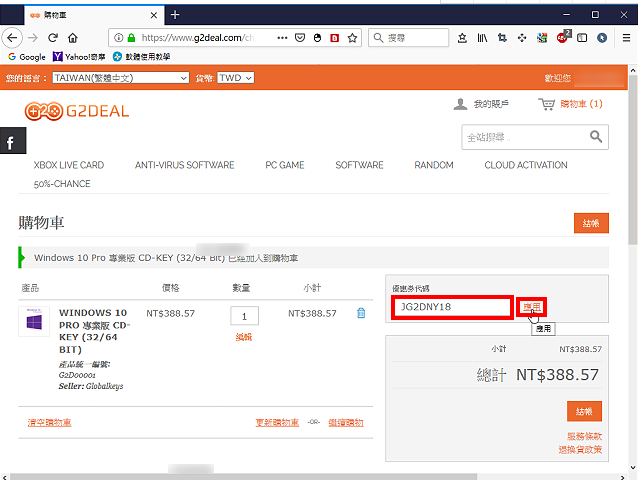Click the Facebook side icon
This screenshot has width=638, height=480.
coord(13,141)
